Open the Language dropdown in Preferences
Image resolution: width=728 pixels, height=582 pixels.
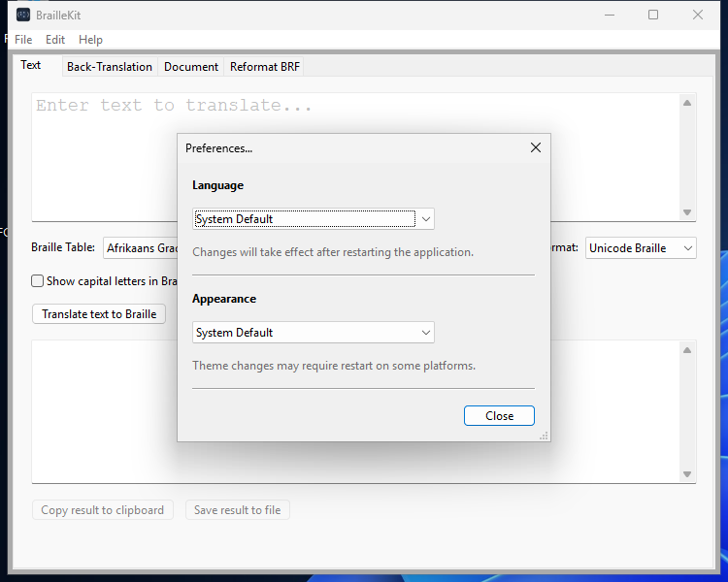[x=314, y=218]
